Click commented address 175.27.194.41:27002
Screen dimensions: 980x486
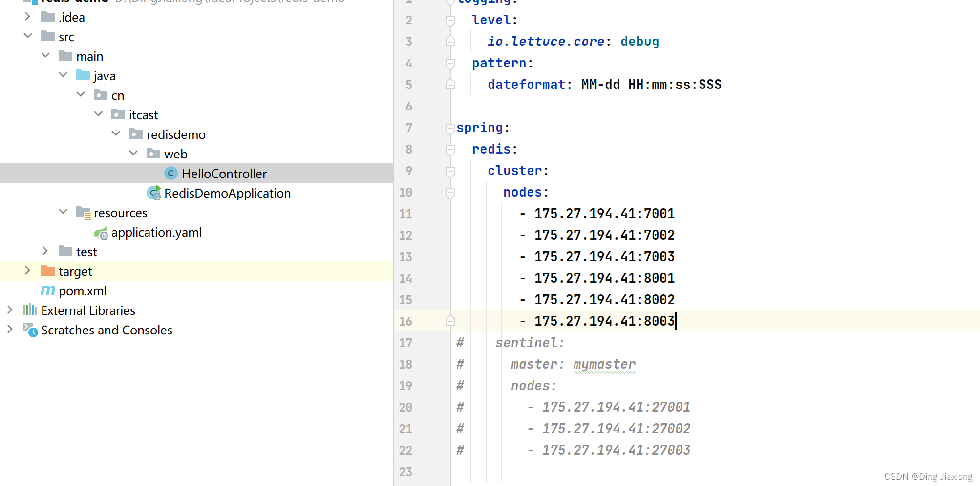pyautogui.click(x=616, y=429)
